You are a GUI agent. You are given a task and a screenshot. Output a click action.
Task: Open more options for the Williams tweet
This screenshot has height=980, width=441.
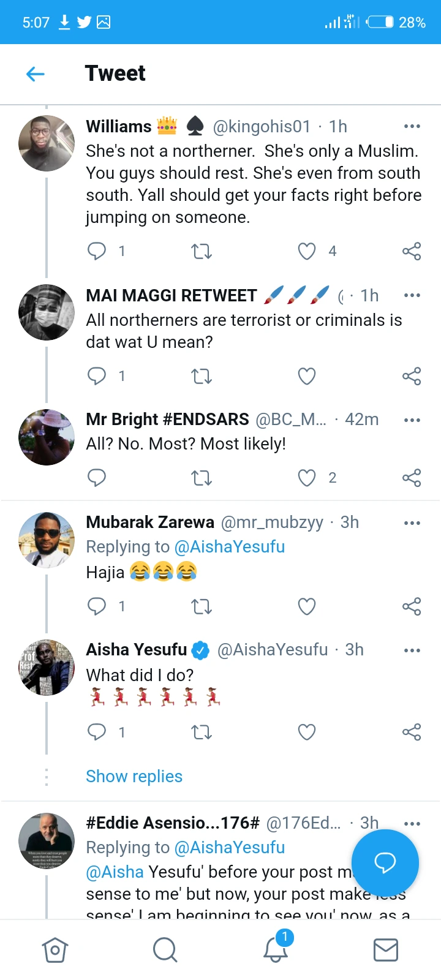pyautogui.click(x=412, y=126)
